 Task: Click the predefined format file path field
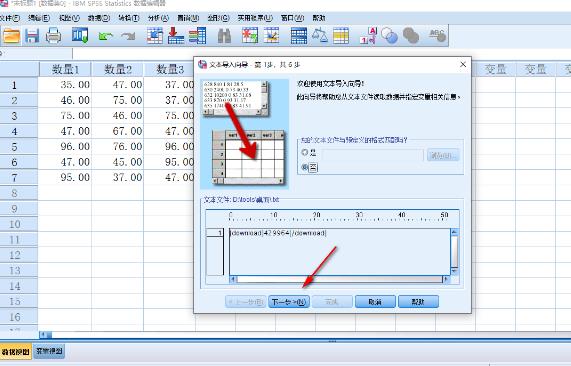372,155
